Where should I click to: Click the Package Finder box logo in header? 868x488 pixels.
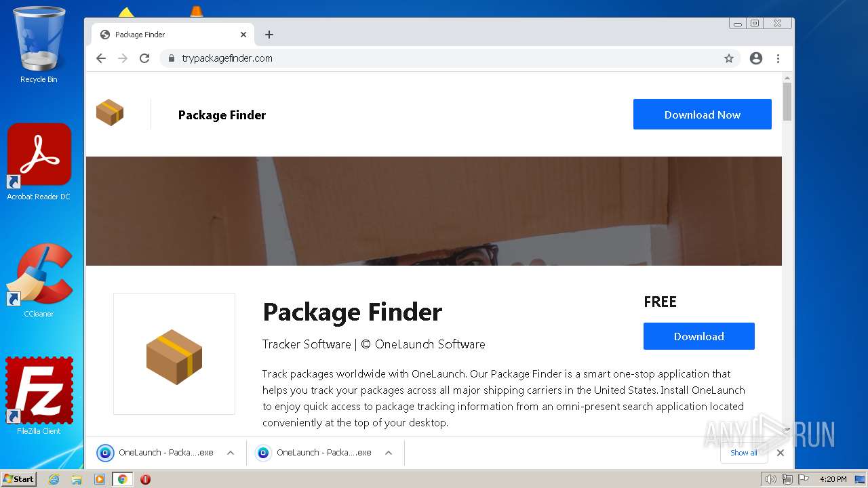[x=110, y=113]
